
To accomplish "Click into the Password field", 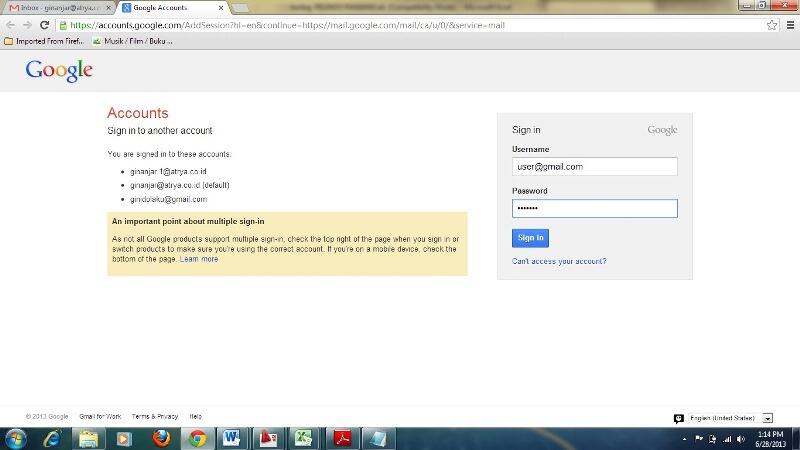I will (595, 208).
